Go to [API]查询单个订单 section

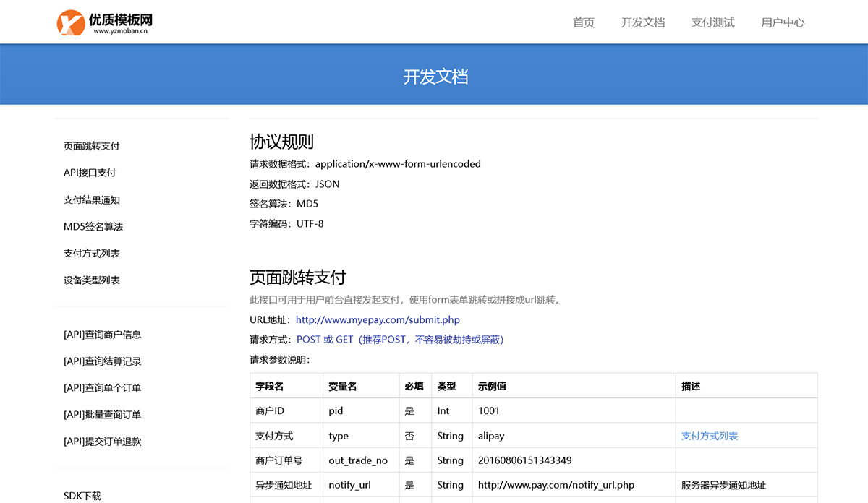pyautogui.click(x=102, y=388)
